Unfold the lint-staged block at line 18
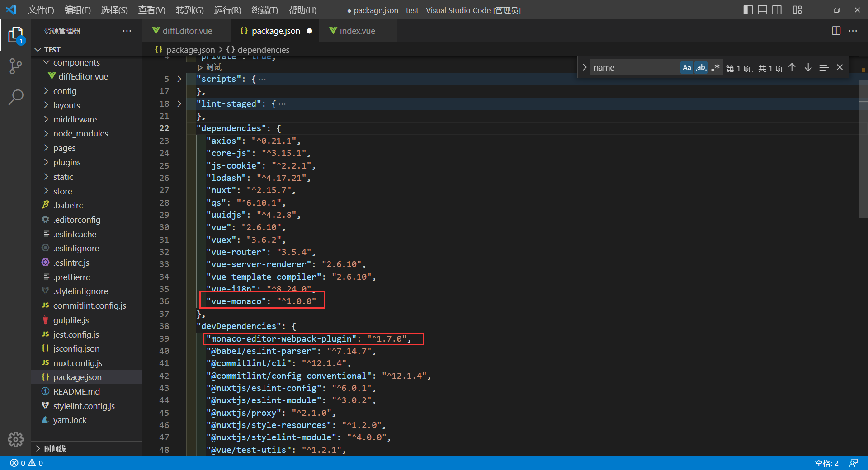The width and height of the screenshot is (868, 470). pyautogui.click(x=179, y=103)
